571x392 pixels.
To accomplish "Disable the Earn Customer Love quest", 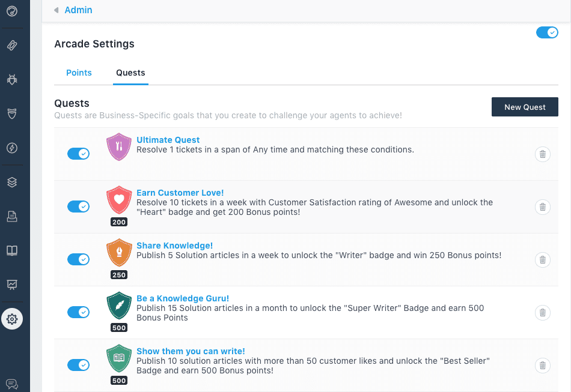I will (x=78, y=206).
